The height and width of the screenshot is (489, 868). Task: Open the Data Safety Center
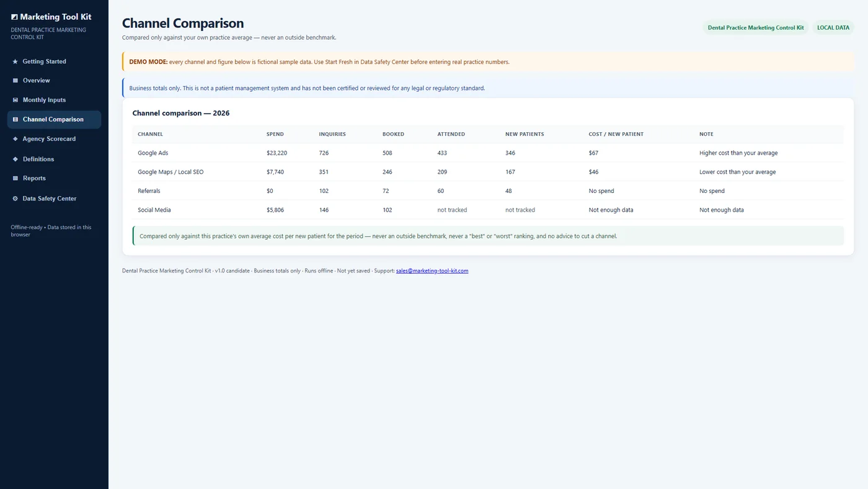click(54, 199)
